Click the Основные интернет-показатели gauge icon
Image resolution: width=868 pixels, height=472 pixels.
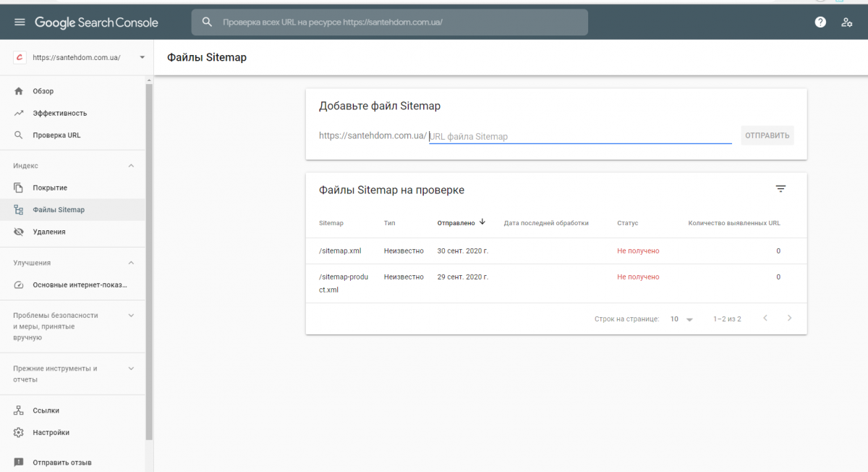click(x=19, y=285)
